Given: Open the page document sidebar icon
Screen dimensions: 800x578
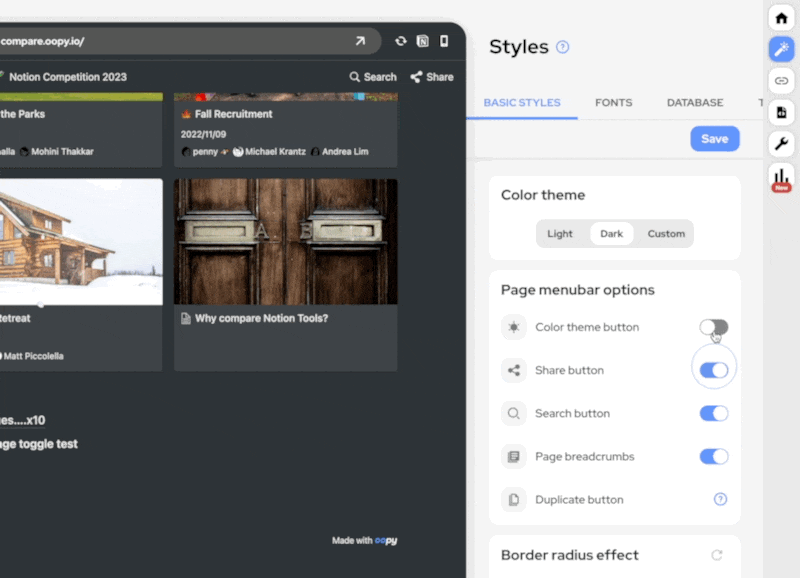Looking at the screenshot, I should 781,112.
